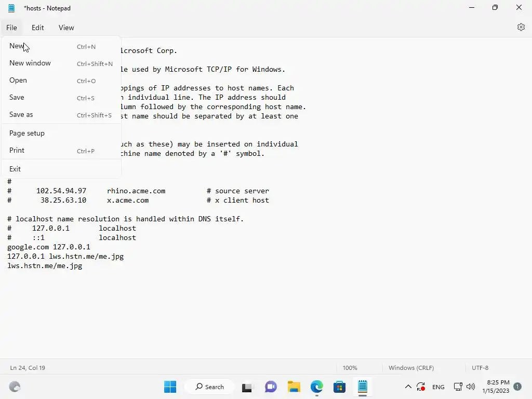Click the last line lws.hstn.me/me.jpg

45,266
